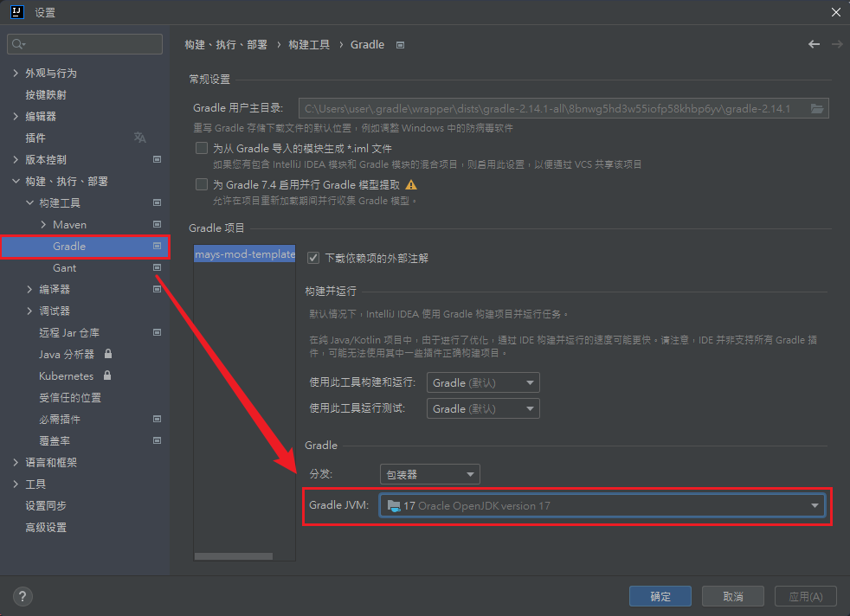Expand 调试器 tree node
Viewport: 850px width, 616px height.
tap(29, 311)
